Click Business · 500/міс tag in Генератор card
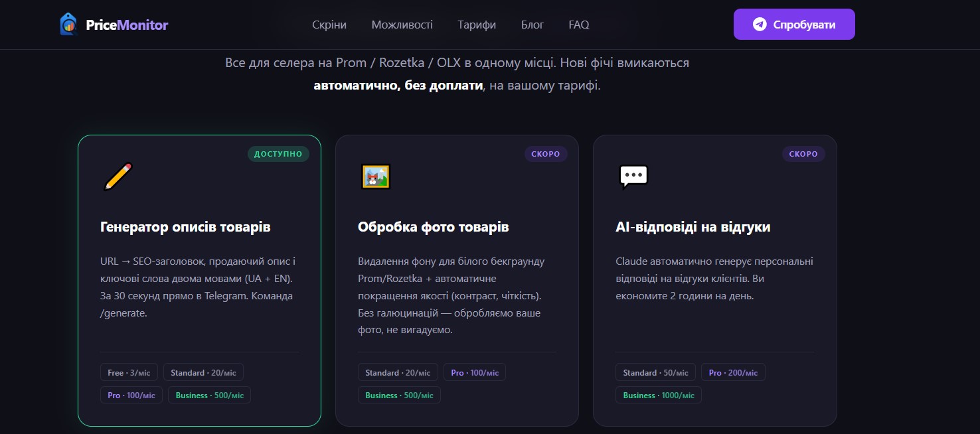 [x=209, y=396]
